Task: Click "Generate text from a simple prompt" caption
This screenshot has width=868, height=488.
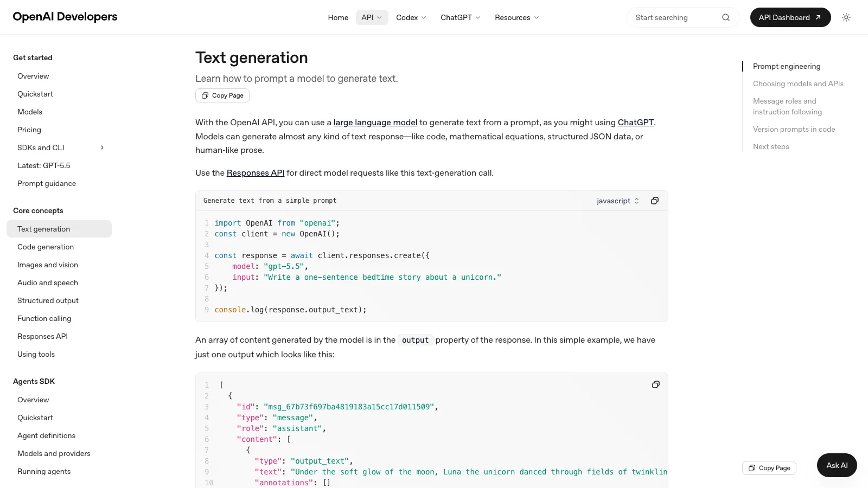Action: tap(270, 201)
